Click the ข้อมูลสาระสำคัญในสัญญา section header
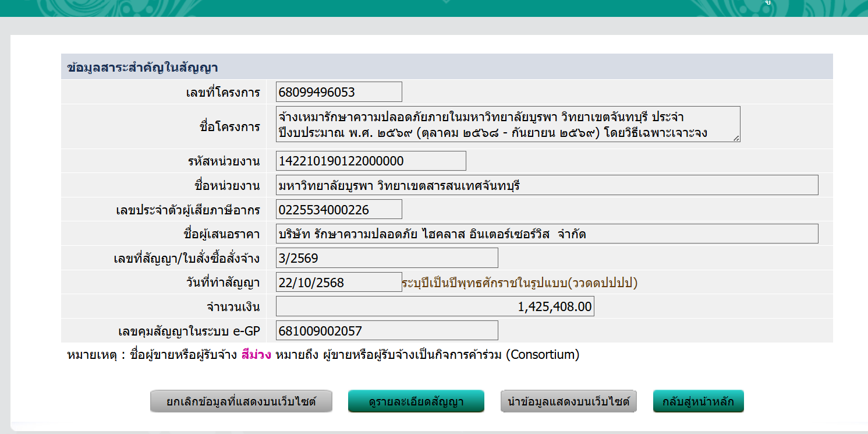This screenshot has width=868, height=434. click(143, 67)
